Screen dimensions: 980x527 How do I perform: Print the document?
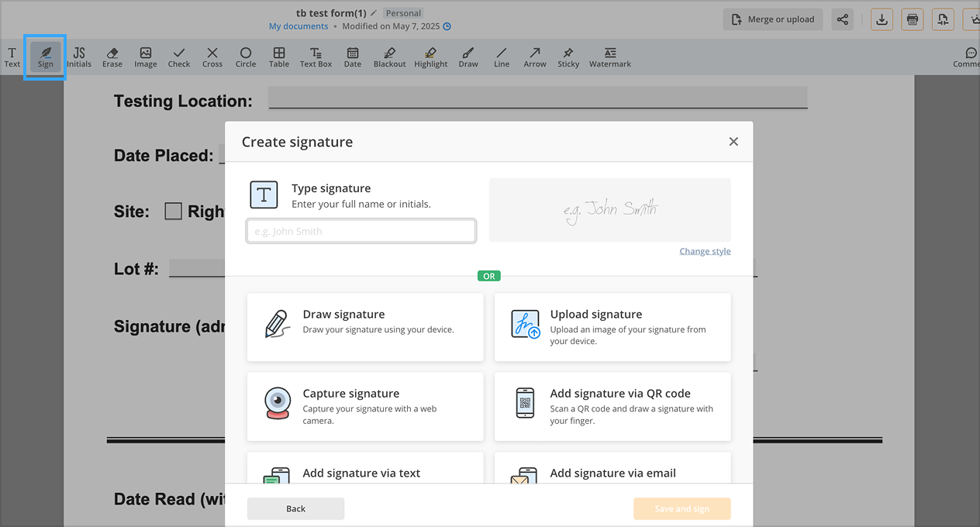(912, 19)
